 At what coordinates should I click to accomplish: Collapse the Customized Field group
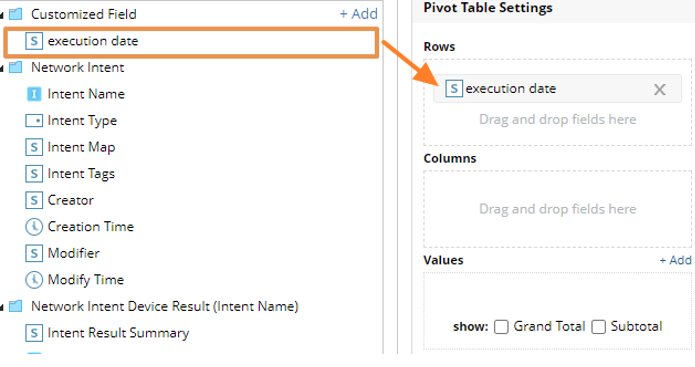point(2,16)
